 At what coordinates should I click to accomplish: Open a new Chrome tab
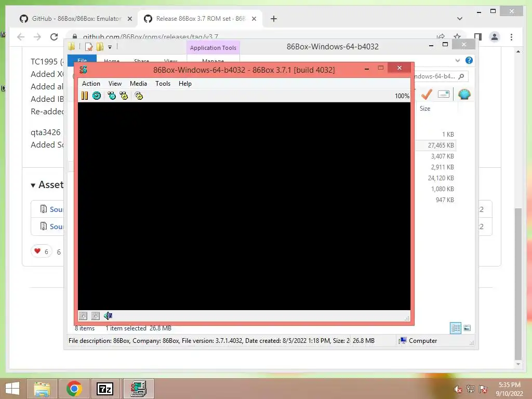[x=273, y=19]
